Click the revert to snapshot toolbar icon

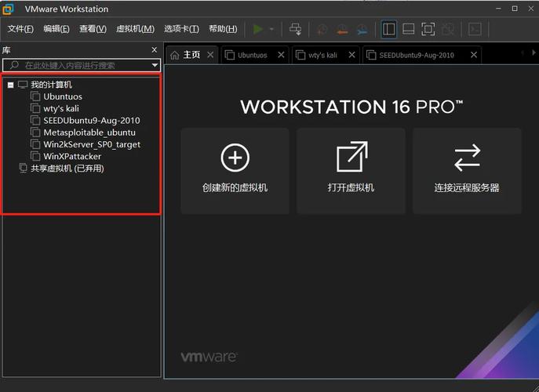(x=342, y=30)
